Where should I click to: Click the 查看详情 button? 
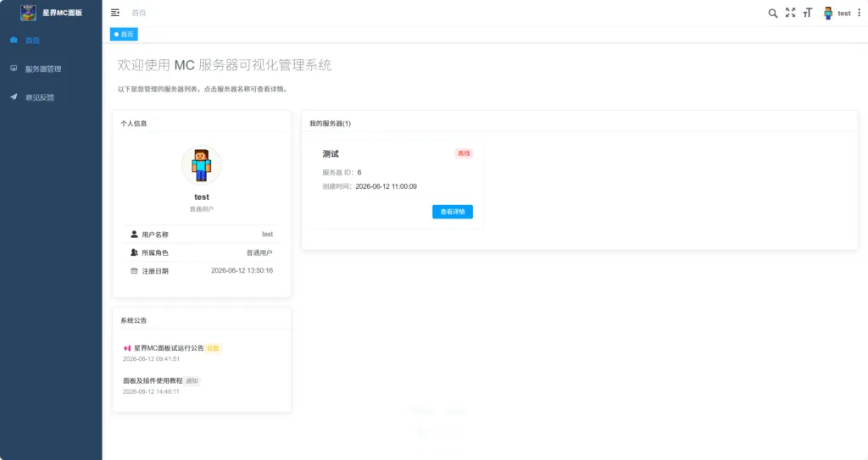pos(453,212)
